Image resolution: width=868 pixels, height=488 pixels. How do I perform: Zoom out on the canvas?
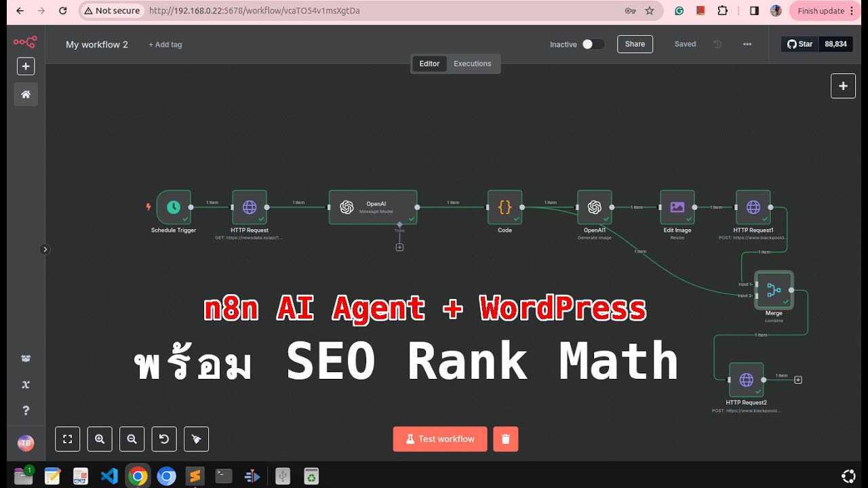[132, 439]
